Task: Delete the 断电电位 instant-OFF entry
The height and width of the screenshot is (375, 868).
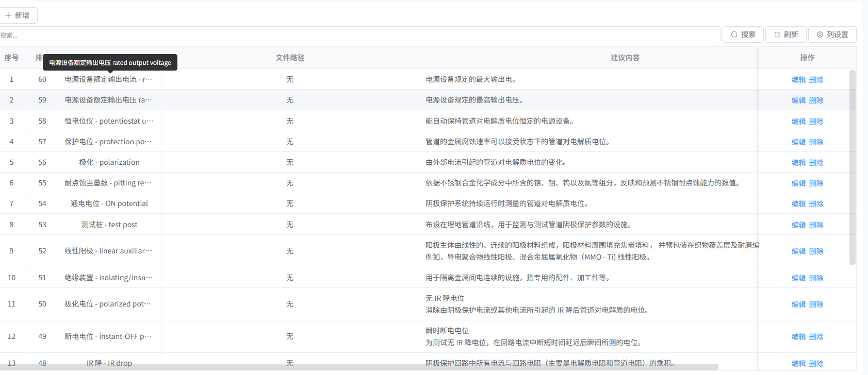Action: pos(816,337)
